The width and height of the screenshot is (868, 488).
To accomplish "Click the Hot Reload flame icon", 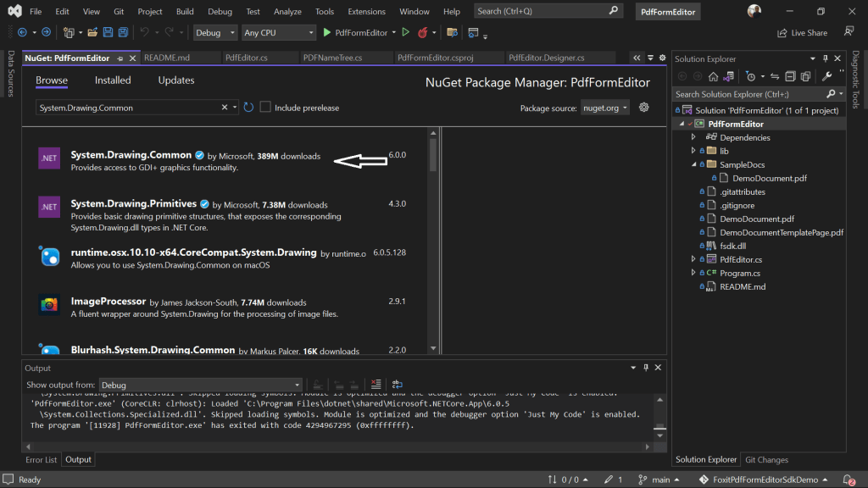I will (422, 33).
